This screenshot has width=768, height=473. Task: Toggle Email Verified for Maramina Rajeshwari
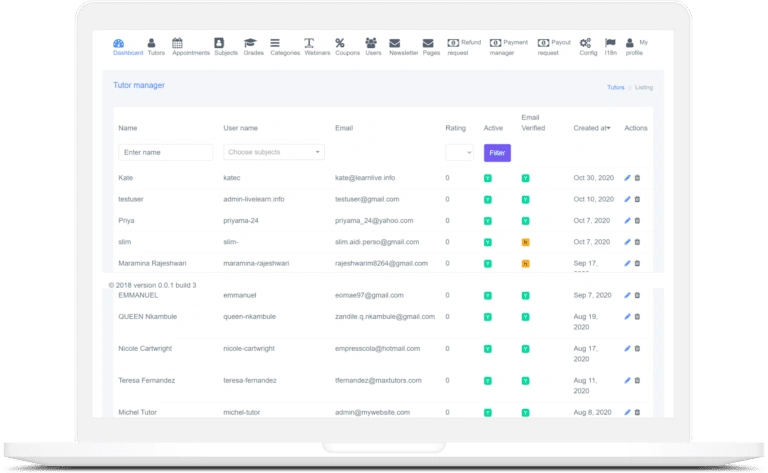click(526, 264)
